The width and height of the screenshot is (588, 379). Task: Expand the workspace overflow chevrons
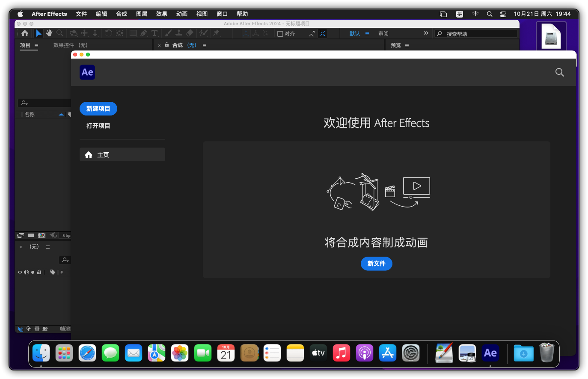426,33
